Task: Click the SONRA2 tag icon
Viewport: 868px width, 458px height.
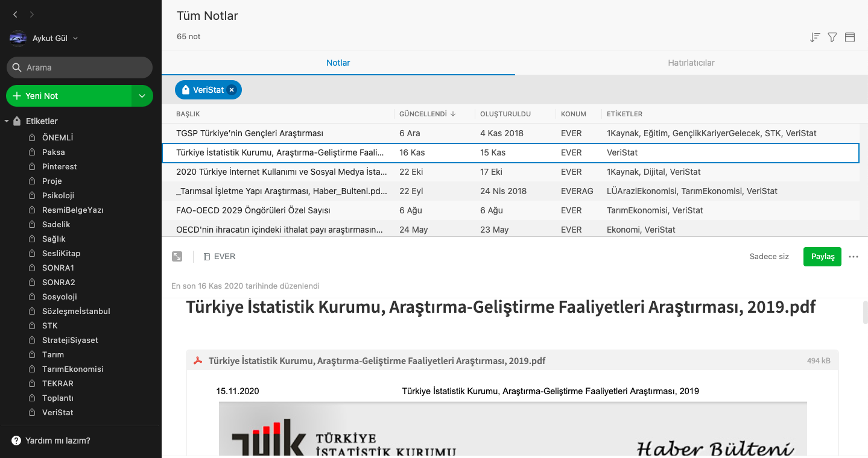Action: (x=33, y=282)
